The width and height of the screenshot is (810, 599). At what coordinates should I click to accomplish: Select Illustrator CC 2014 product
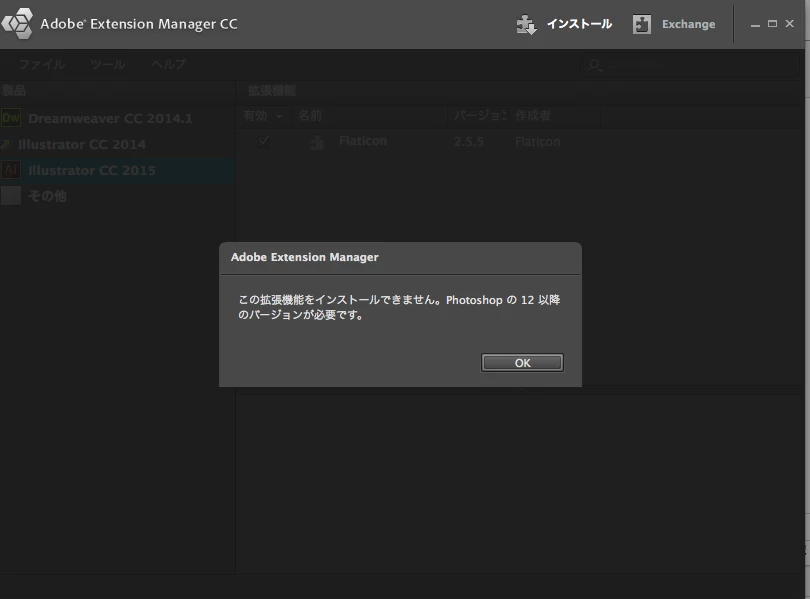click(x=118, y=144)
